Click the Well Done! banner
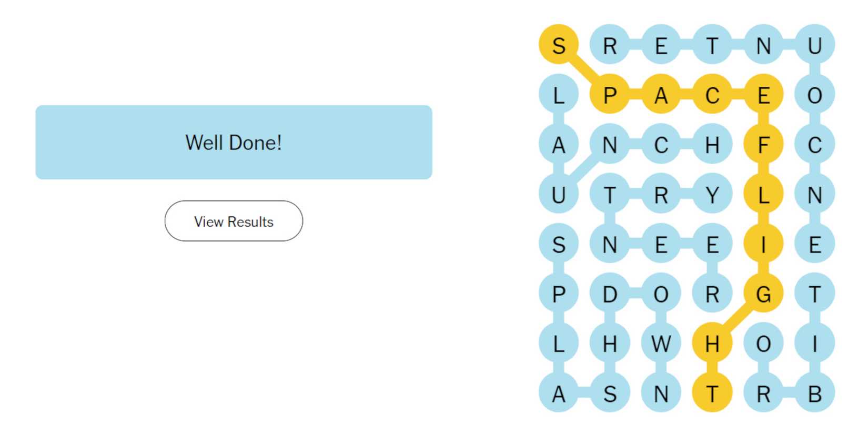Image resolution: width=868 pixels, height=434 pixels. pyautogui.click(x=233, y=142)
